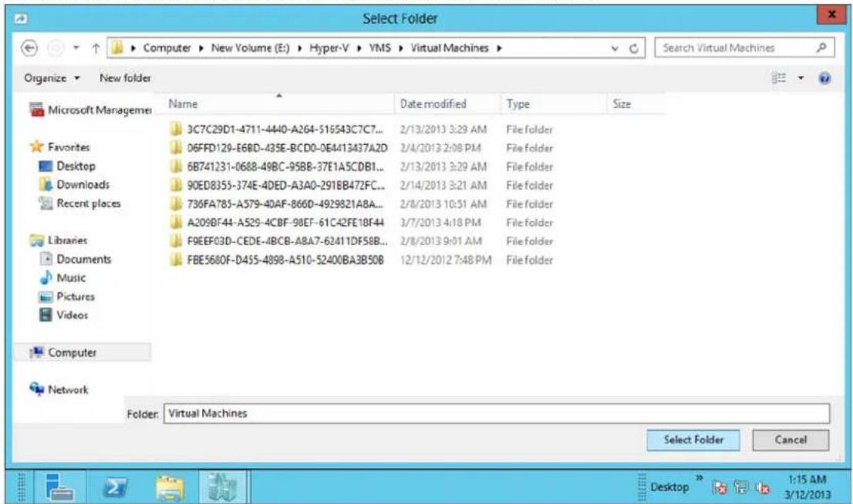Screen dimensions: 853x504
Task: Select Microsoft Management Console in sidebar
Action: (91, 110)
